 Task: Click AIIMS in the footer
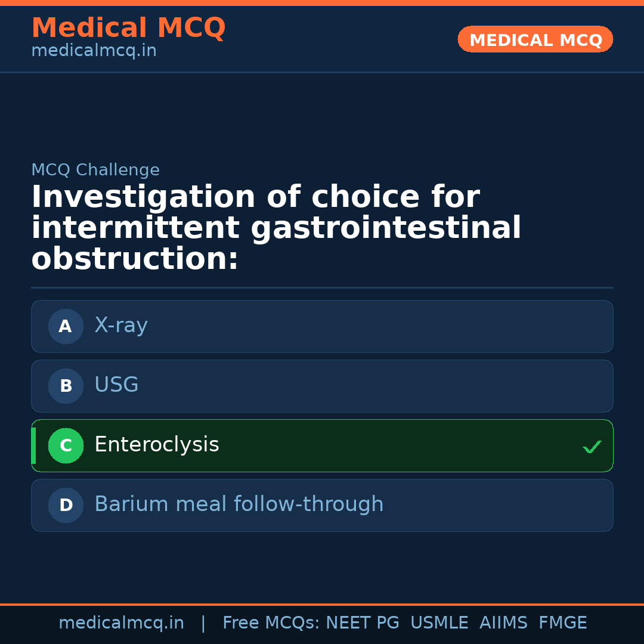pos(503,623)
